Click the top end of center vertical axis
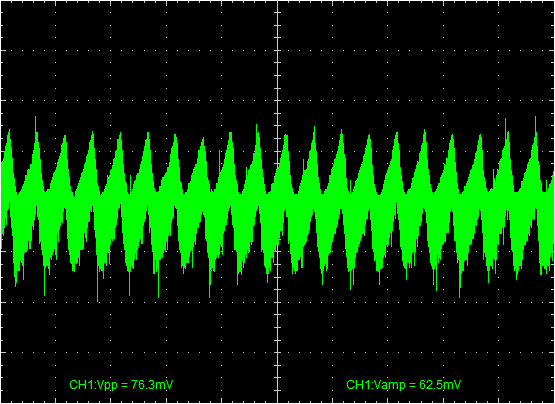The width and height of the screenshot is (555, 404). point(277,2)
